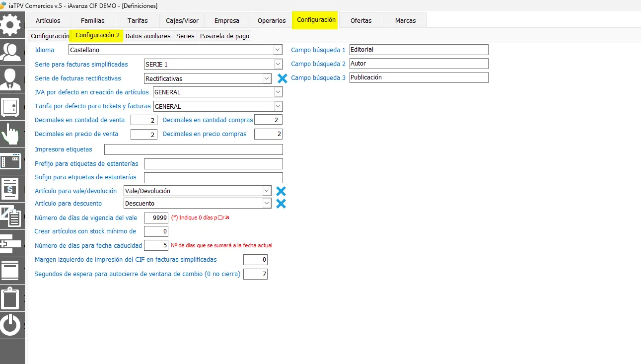641x364 pixels.
Task: Expand the Idioma dropdown
Action: [278, 50]
